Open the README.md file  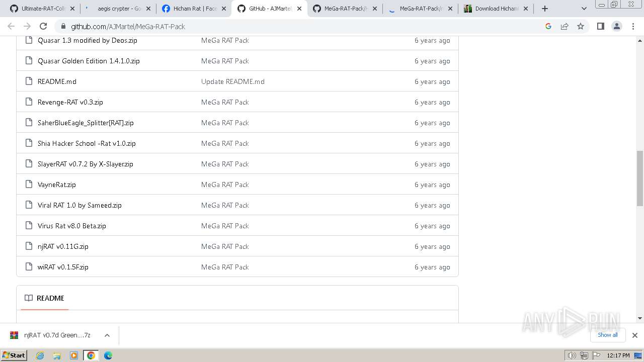pos(57,81)
